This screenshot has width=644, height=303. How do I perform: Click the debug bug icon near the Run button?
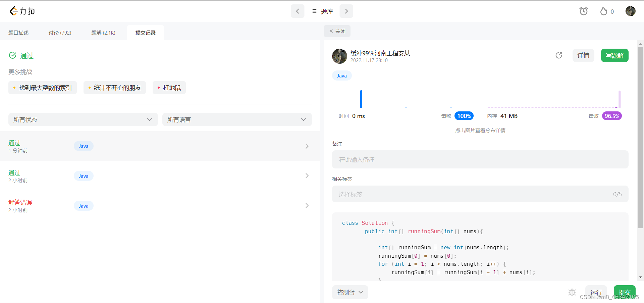pos(572,292)
